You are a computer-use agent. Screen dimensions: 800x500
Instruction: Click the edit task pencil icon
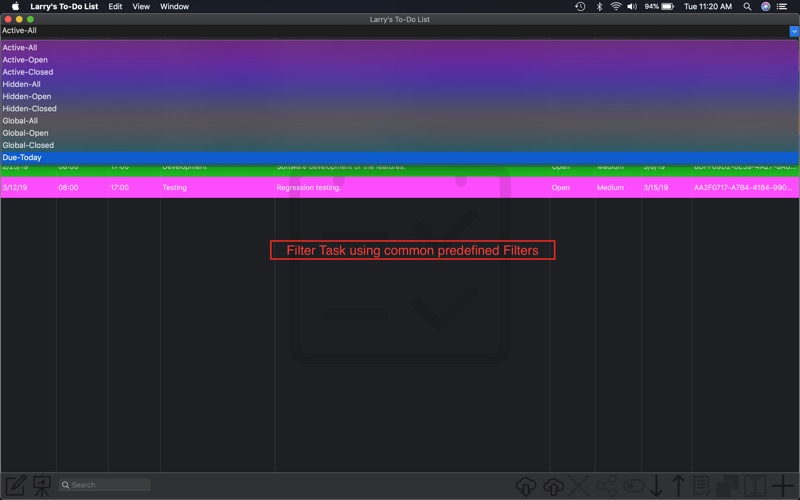point(15,485)
